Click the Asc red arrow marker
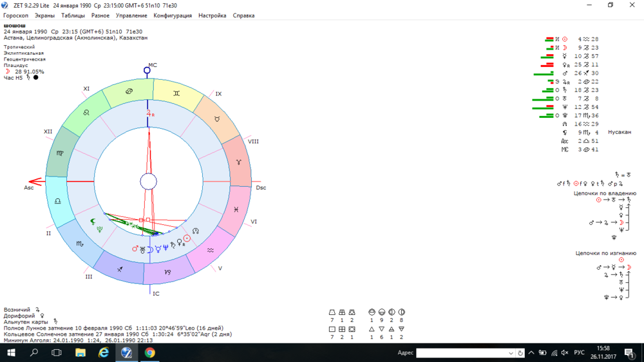Viewport: 644px width, 362px height. click(x=35, y=181)
